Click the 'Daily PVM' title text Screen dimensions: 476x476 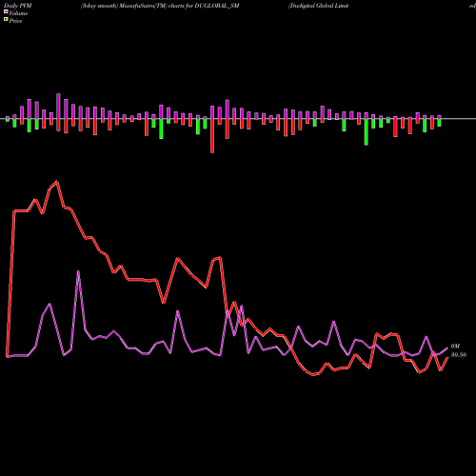click(18, 6)
